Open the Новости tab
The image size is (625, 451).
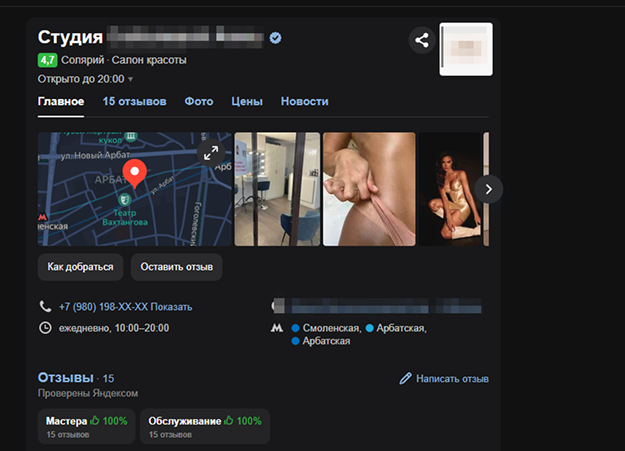[305, 102]
